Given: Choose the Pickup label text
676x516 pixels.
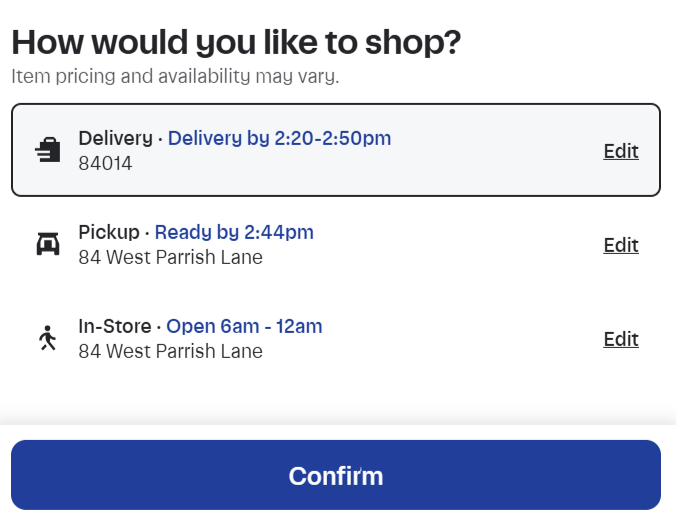Looking at the screenshot, I should 109,232.
